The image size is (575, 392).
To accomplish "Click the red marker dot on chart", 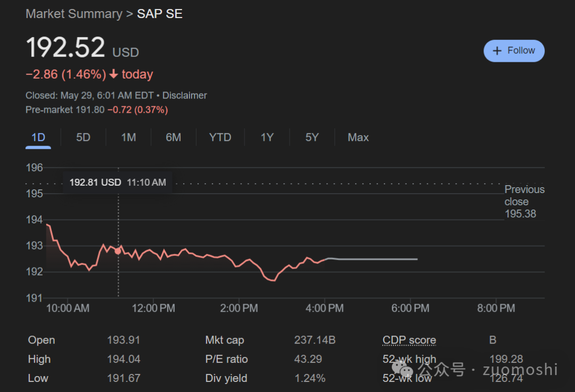I will [x=118, y=251].
